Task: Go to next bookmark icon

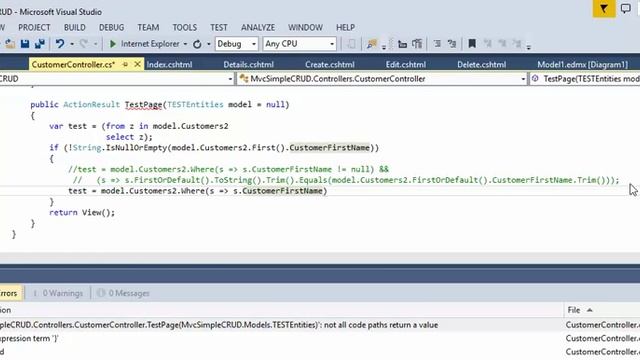Action: 502,44
